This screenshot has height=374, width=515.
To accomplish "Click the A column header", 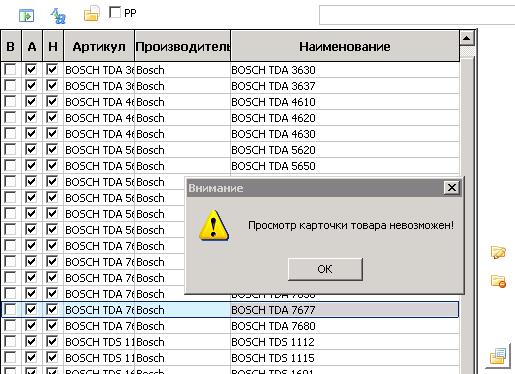I will point(32,46).
